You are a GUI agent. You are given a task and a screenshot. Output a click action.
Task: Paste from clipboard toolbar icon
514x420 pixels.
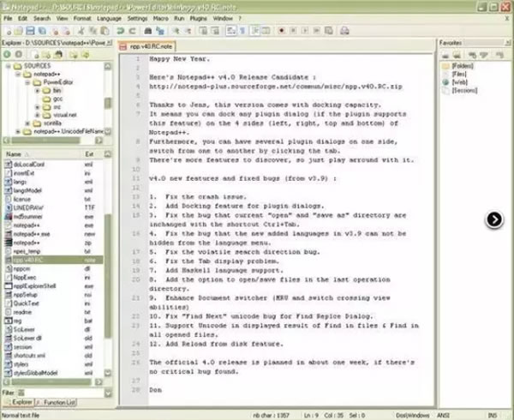[105, 31]
